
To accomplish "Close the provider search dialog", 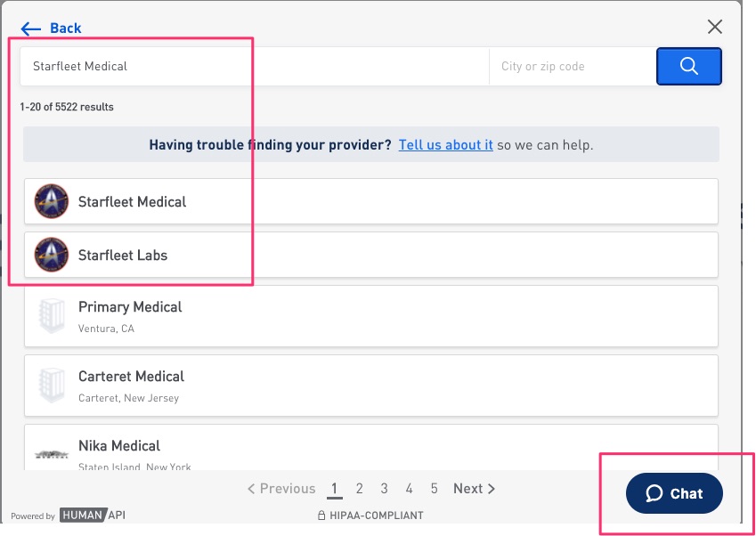I will click(714, 27).
